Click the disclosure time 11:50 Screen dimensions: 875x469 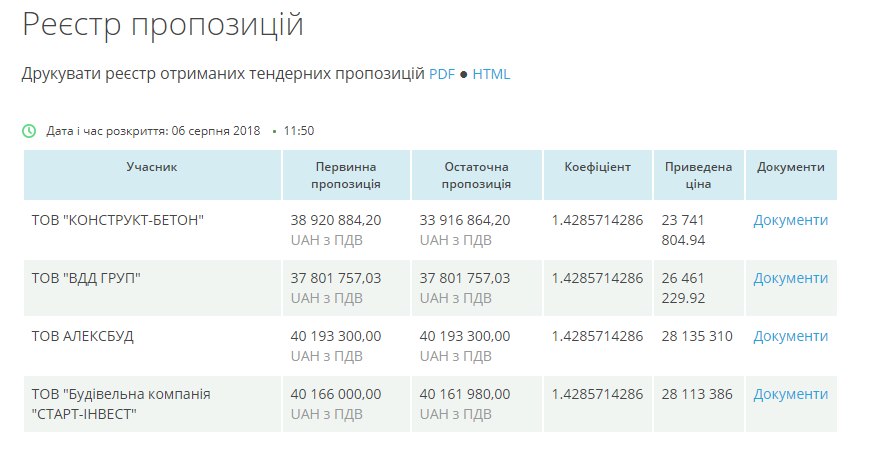tap(299, 131)
